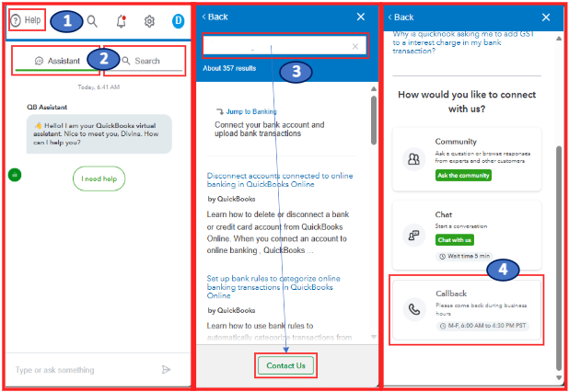Image resolution: width=569 pixels, height=392 pixels.
Task: Open the Help menu in the left panel
Action: [26, 20]
